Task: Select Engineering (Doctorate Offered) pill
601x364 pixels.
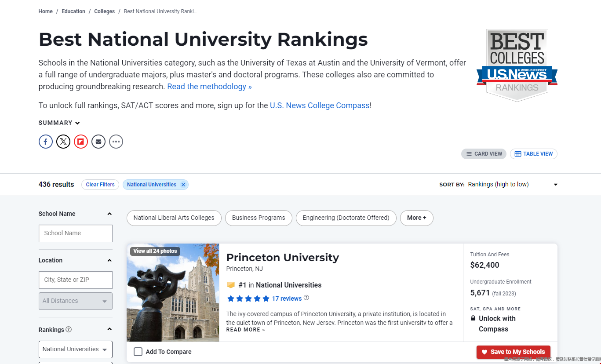Action: [x=346, y=218]
